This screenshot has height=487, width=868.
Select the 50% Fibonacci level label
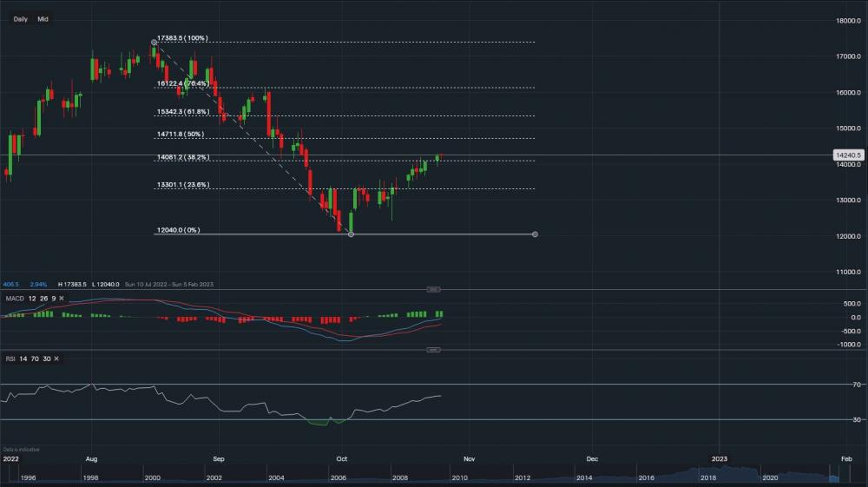181,135
